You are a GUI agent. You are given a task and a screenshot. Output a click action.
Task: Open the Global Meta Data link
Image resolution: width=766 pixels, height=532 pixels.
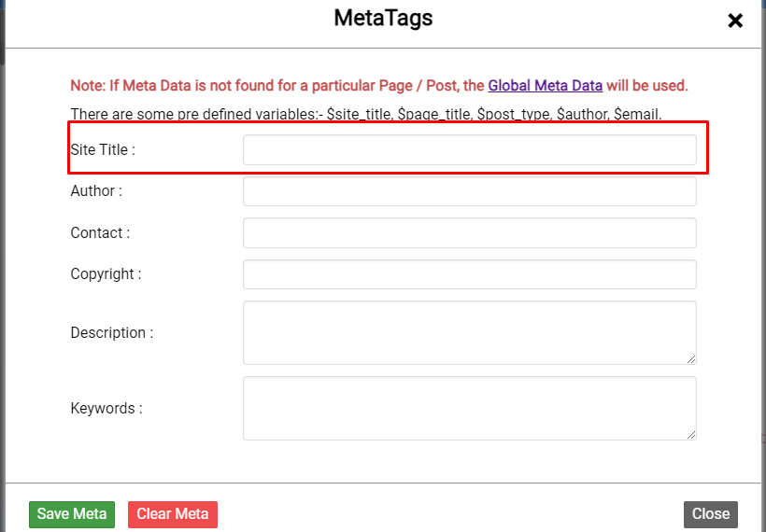click(x=545, y=86)
